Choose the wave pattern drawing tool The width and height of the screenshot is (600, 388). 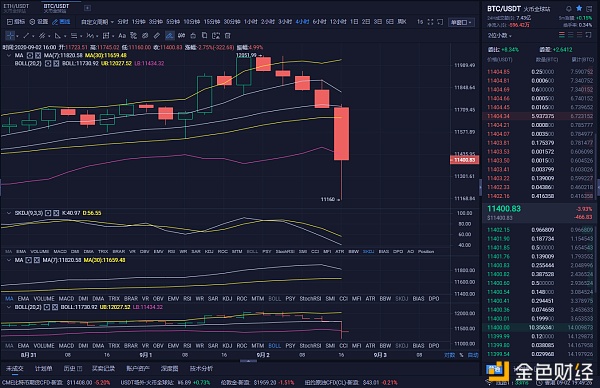[x=90, y=36]
